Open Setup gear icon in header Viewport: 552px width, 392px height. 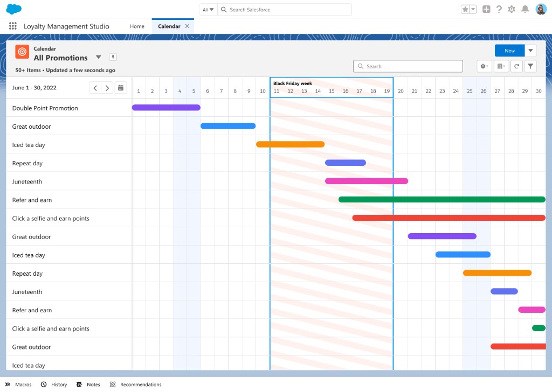(512, 10)
